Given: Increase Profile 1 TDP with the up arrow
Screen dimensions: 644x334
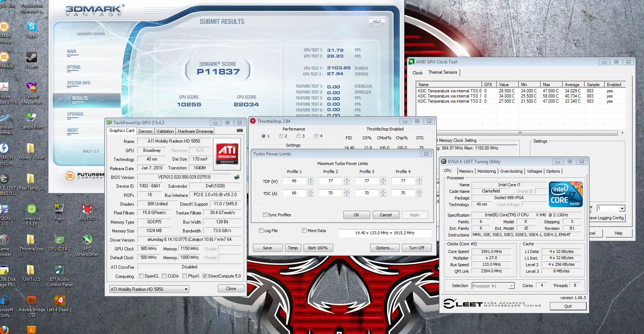Looking at the screenshot, I should tap(310, 179).
